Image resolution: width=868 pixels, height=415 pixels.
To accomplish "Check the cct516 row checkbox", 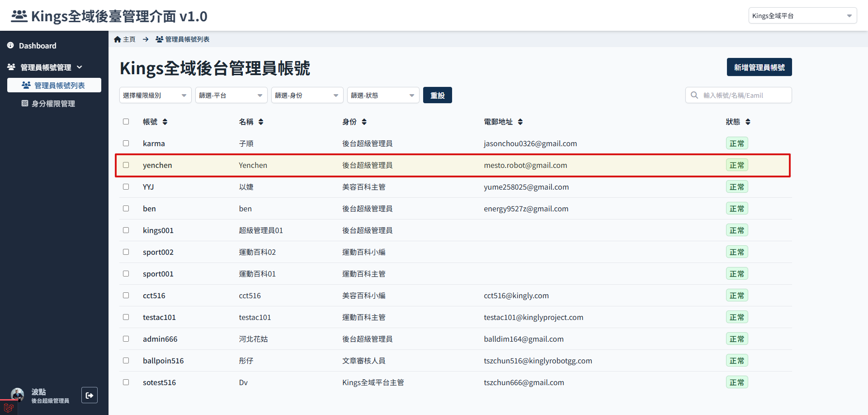I will point(126,295).
